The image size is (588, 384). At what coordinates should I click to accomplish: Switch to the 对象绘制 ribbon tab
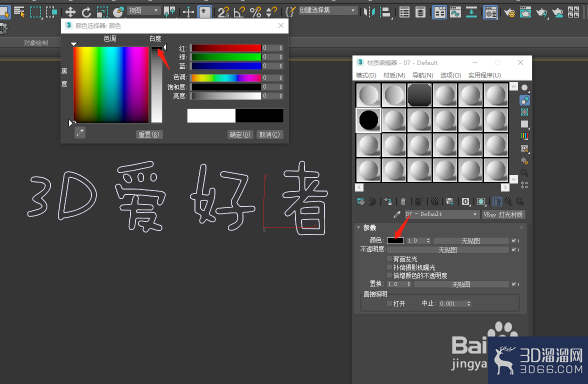coord(36,43)
